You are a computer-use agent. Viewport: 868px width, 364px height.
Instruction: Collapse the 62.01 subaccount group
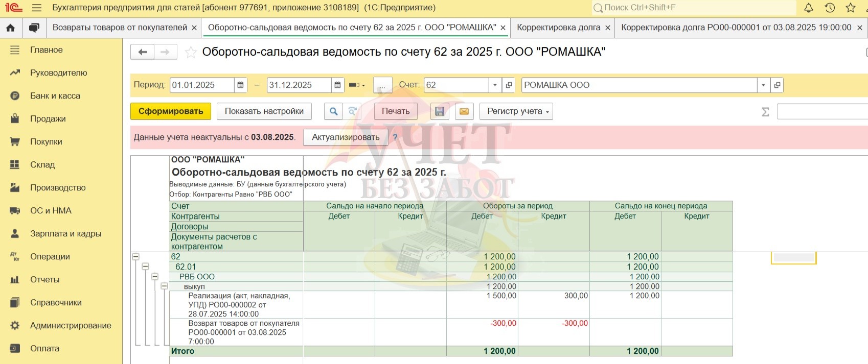coord(145,266)
